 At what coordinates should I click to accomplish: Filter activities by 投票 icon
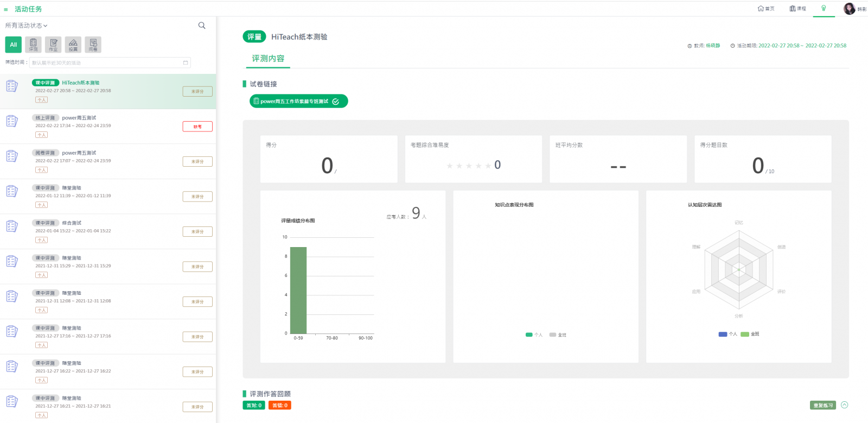(x=73, y=45)
